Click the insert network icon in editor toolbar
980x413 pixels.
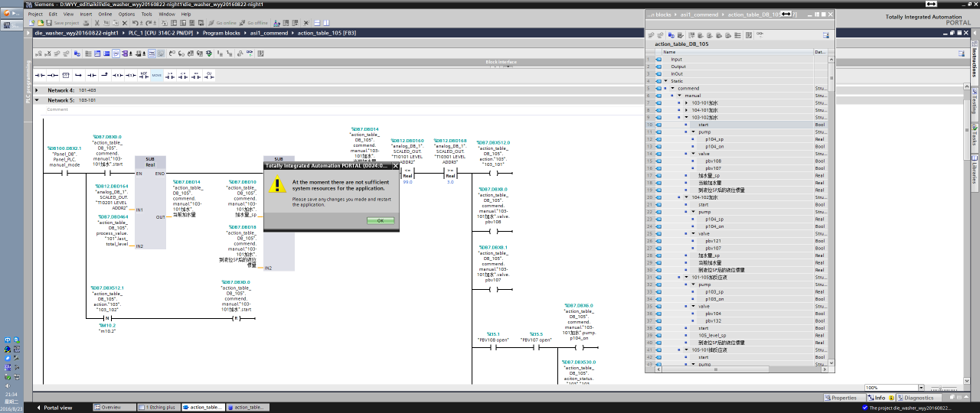click(40, 54)
